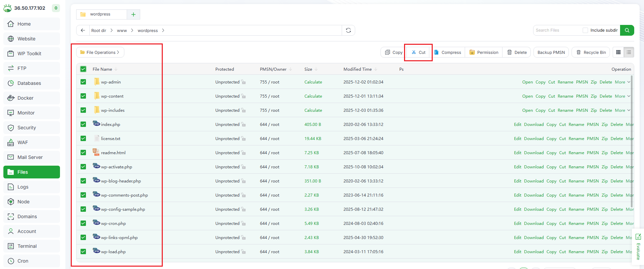Click the Monitor icon in sidebar

[x=11, y=113]
